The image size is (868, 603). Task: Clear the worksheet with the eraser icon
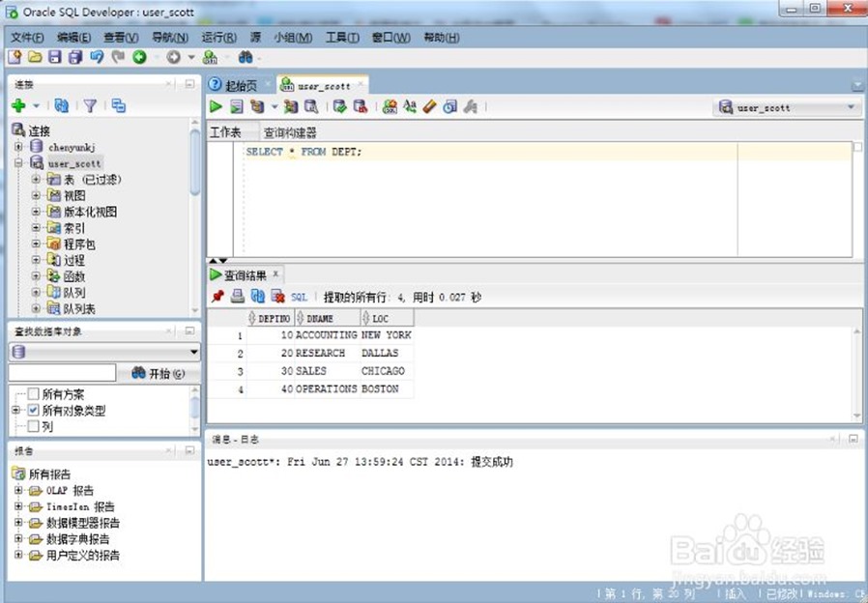point(429,106)
